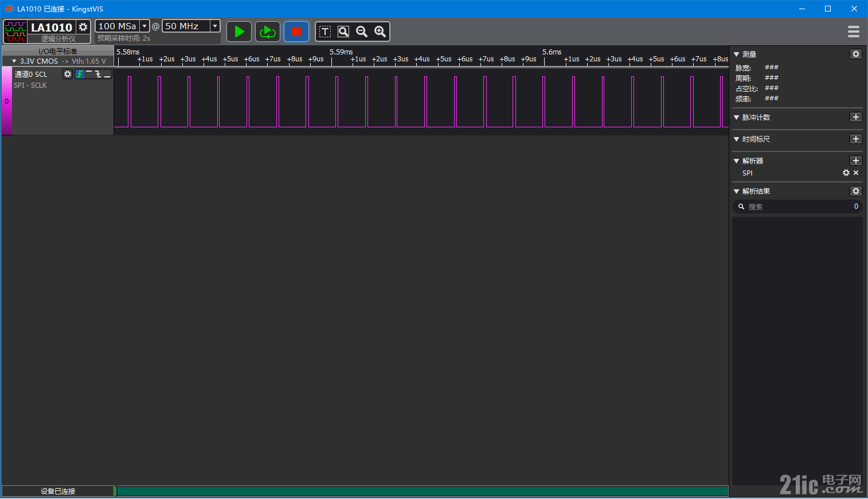Set rising edge trigger on channel 0
Screen dimensions: 868x499
(x=80, y=74)
